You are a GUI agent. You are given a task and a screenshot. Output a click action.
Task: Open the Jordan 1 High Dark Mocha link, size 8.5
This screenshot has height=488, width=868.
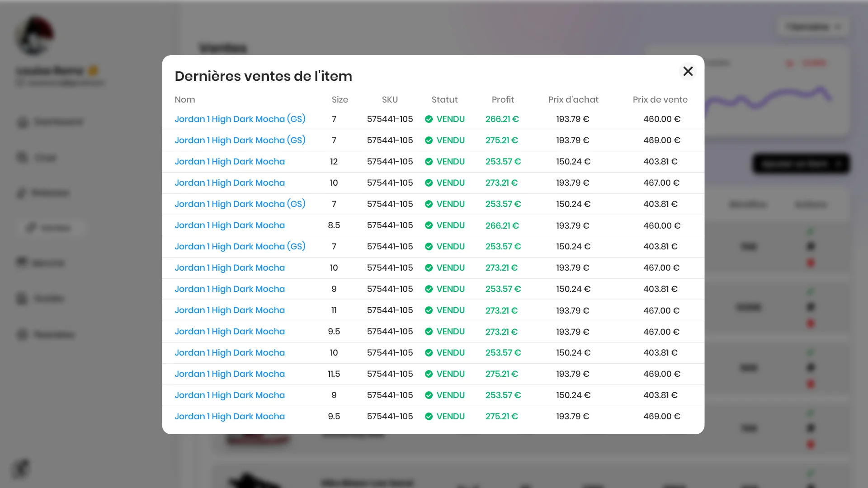(230, 225)
